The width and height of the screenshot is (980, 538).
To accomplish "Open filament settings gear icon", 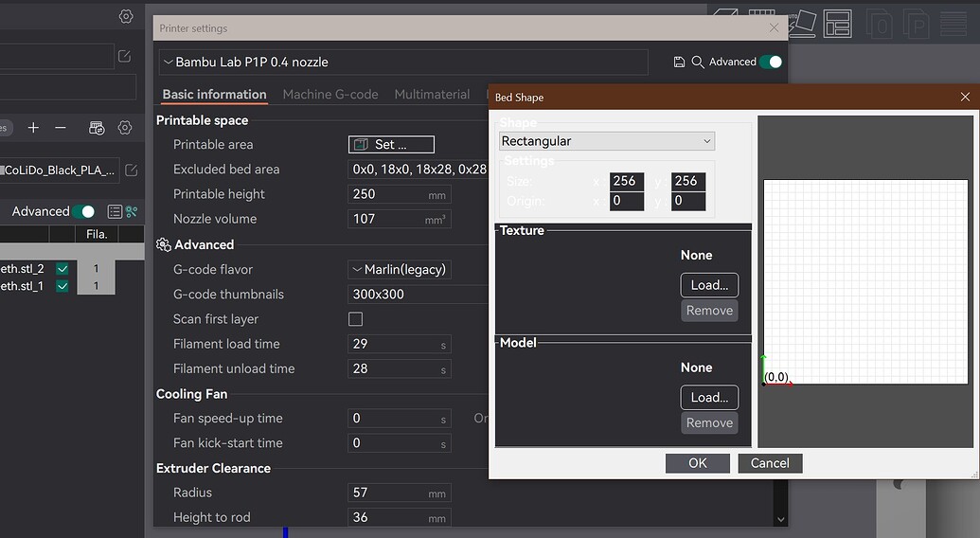I will click(125, 128).
